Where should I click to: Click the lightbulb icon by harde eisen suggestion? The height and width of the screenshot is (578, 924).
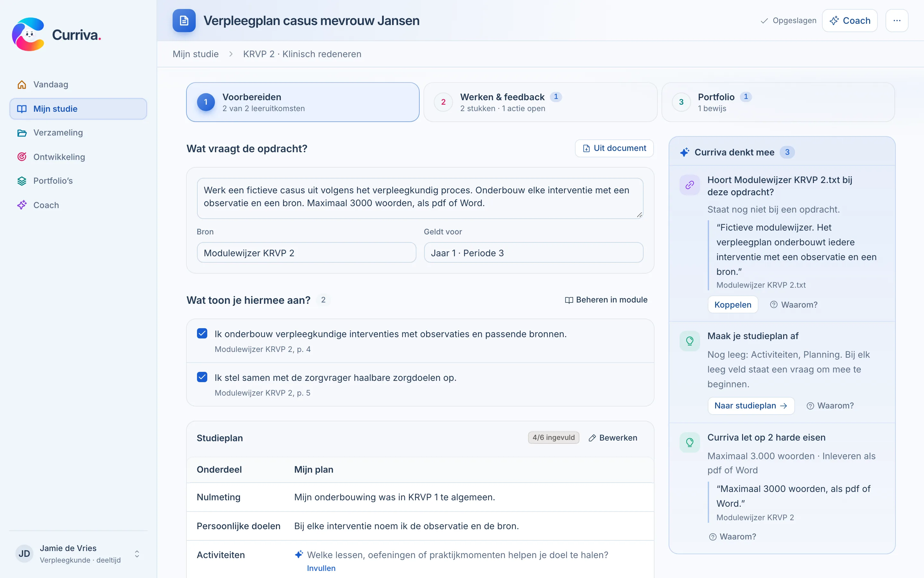pos(689,443)
